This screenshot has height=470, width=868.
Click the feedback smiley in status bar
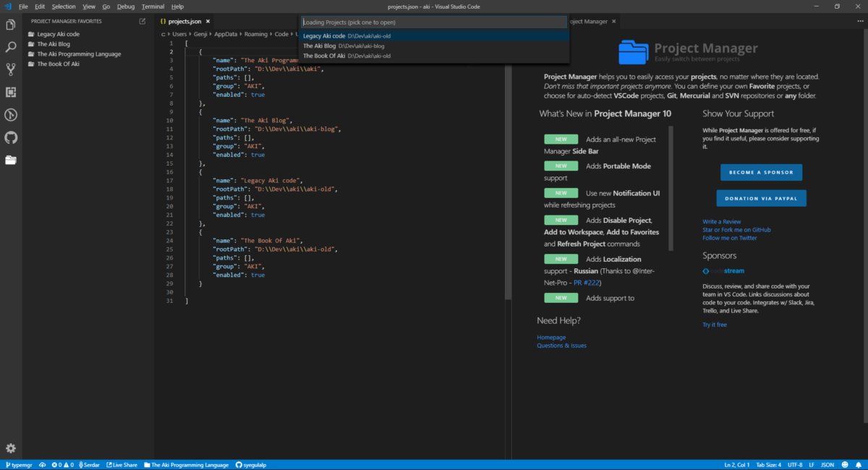[845, 465]
